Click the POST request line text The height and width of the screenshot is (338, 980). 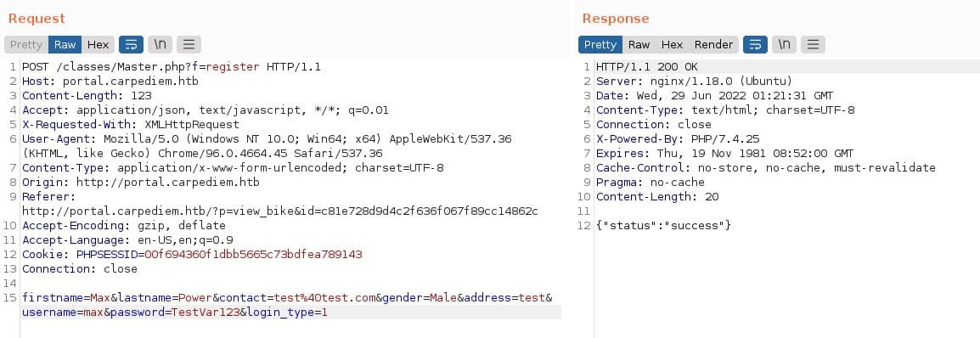click(172, 67)
